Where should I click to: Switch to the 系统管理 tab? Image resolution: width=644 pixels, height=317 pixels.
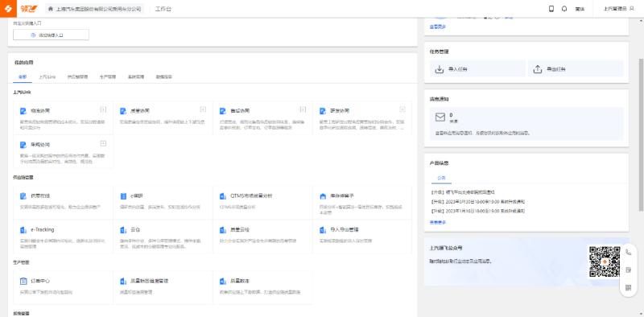pos(136,76)
